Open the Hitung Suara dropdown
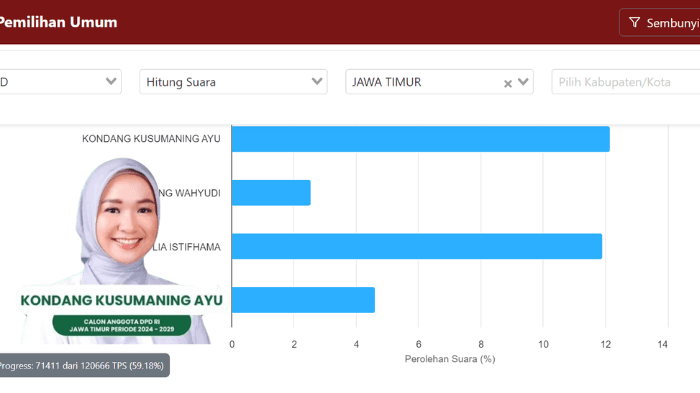 (x=233, y=82)
